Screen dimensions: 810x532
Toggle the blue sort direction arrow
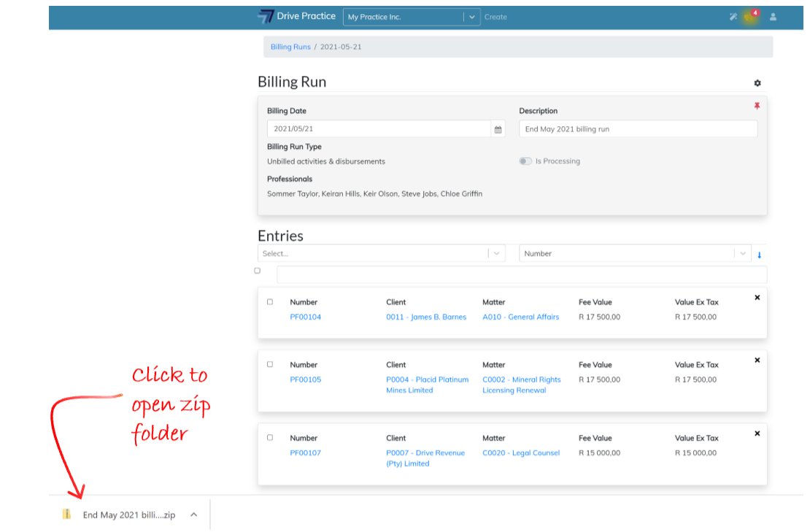[x=759, y=255]
